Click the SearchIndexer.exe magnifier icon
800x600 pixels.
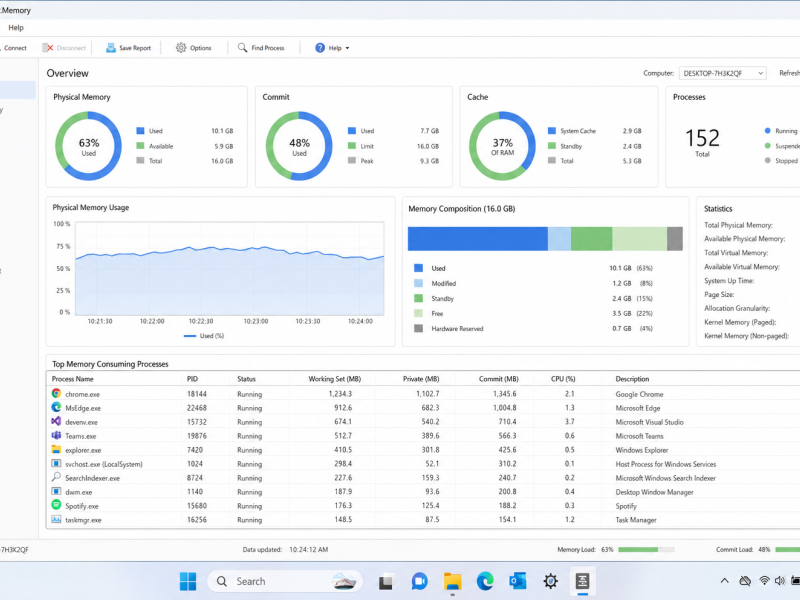(x=56, y=477)
